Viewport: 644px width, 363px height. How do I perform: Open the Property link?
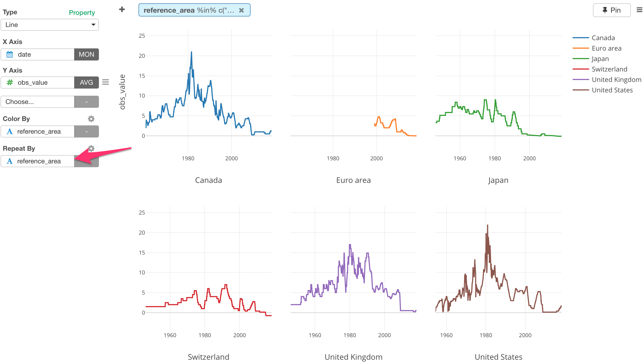point(82,13)
